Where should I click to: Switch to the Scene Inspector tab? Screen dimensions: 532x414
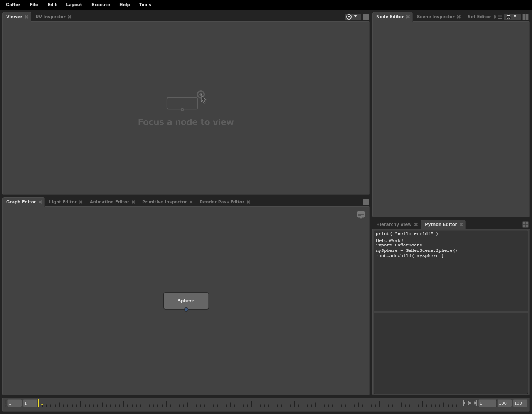[435, 17]
